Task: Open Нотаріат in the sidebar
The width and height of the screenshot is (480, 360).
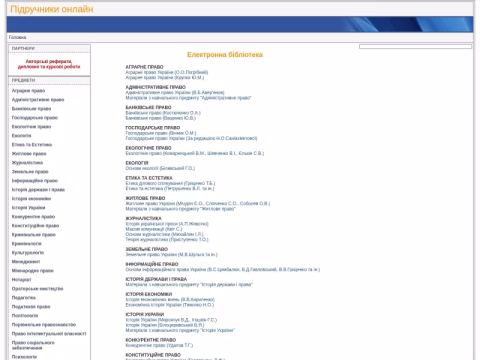Action: click(21, 280)
